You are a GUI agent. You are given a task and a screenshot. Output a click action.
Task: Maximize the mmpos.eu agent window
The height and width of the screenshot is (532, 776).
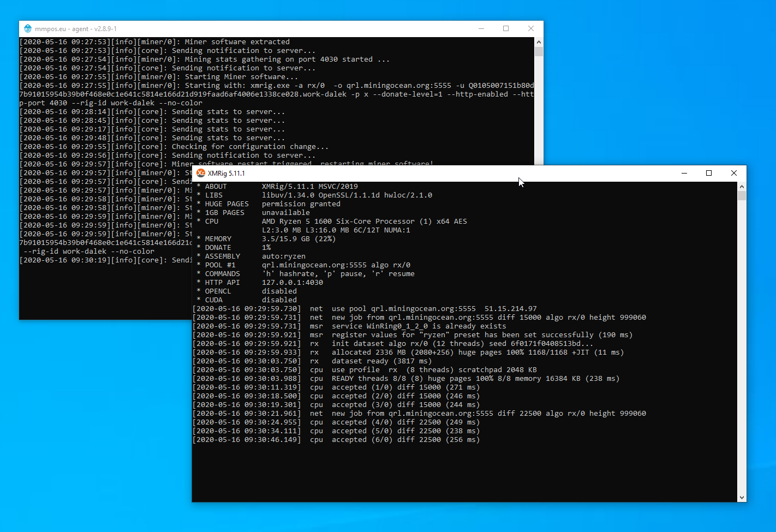506,28
